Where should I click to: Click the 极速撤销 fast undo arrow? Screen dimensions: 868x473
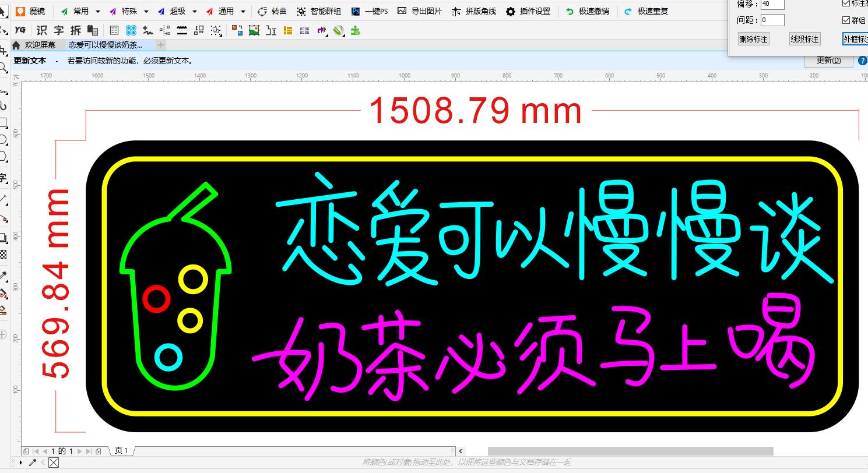point(570,11)
